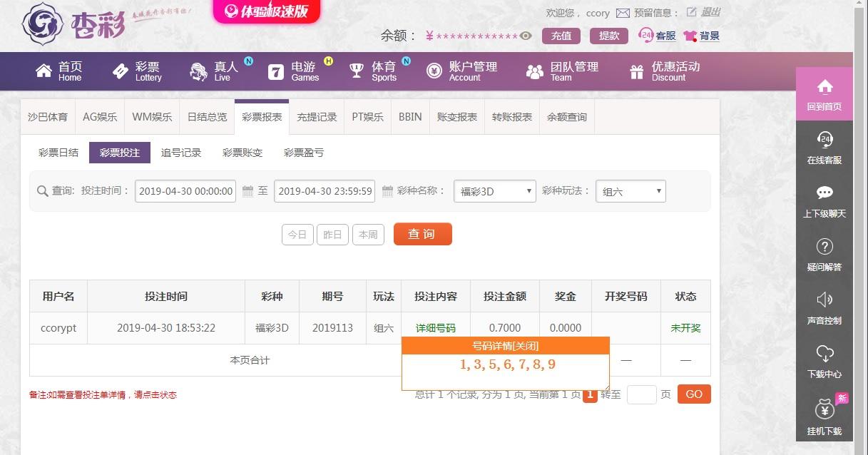Expand the 福彩3D lottery name dropdown
Screen dimensions: 868x455
coord(495,191)
